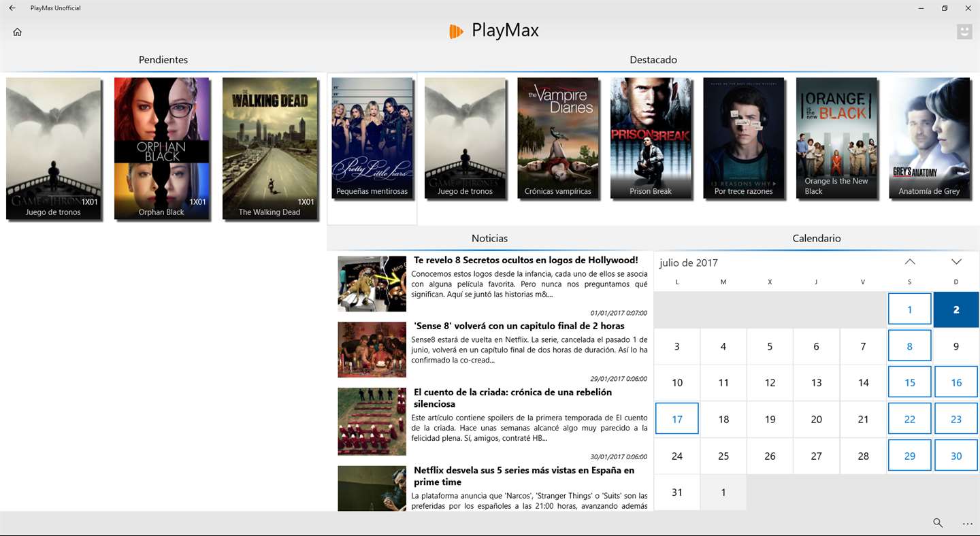Open julio de 2017 month header
The height and width of the screenshot is (536, 980).
click(x=689, y=263)
